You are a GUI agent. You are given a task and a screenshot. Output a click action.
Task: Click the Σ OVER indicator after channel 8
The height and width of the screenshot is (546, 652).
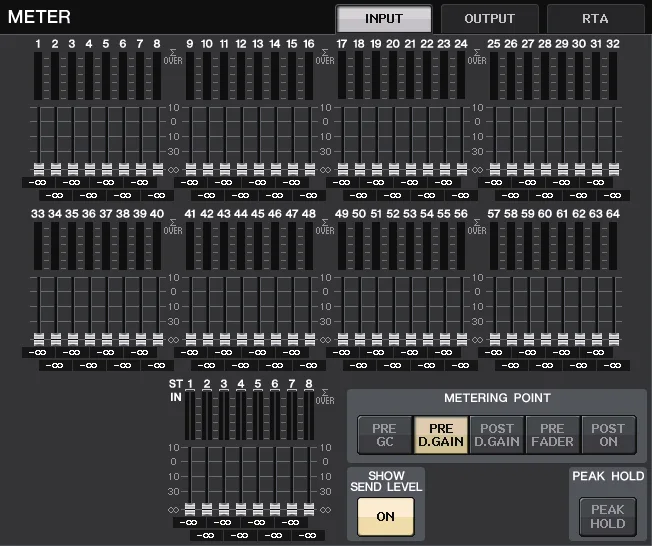[173, 57]
